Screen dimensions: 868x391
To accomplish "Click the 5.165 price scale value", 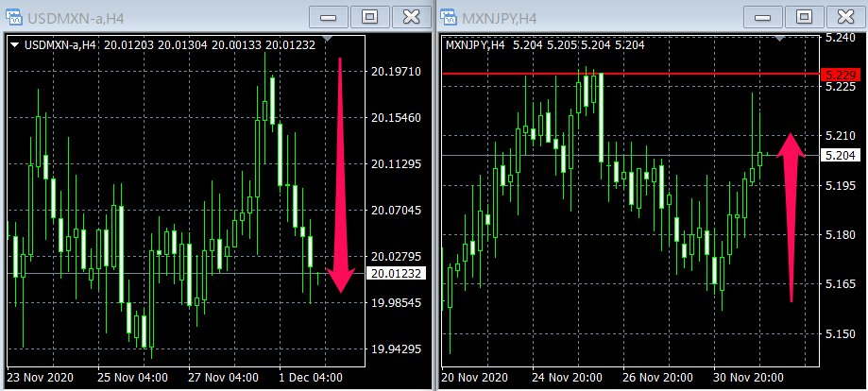I will (x=841, y=284).
